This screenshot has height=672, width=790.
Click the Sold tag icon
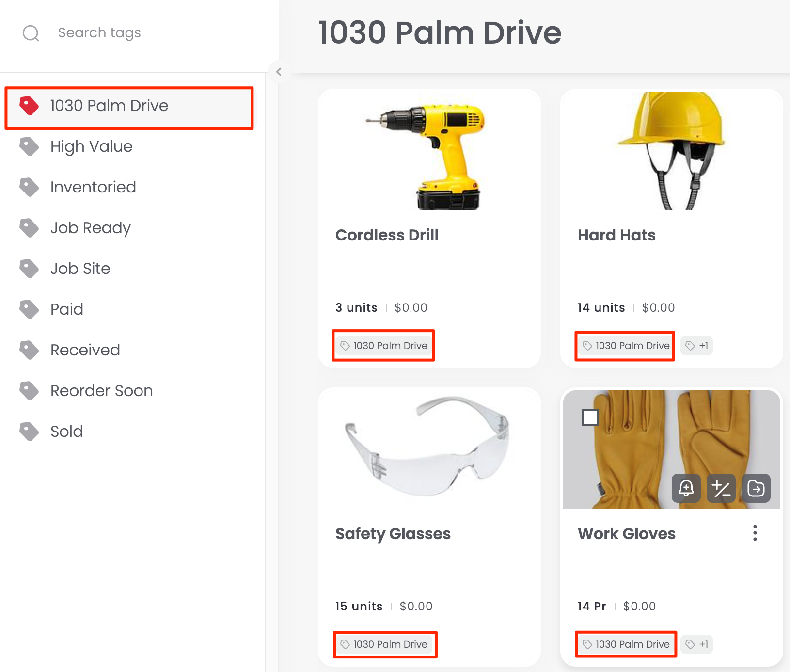click(x=29, y=432)
